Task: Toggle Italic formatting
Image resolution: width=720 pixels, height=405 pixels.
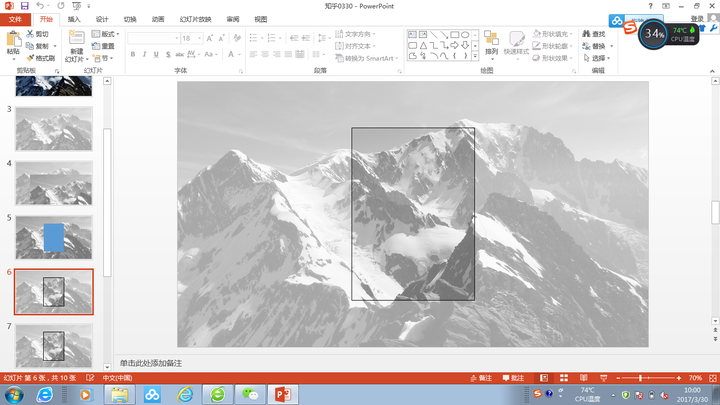Action: tap(144, 54)
